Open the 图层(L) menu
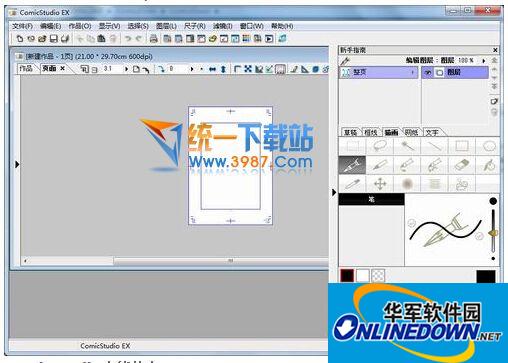The width and height of the screenshot is (508, 363). [166, 26]
